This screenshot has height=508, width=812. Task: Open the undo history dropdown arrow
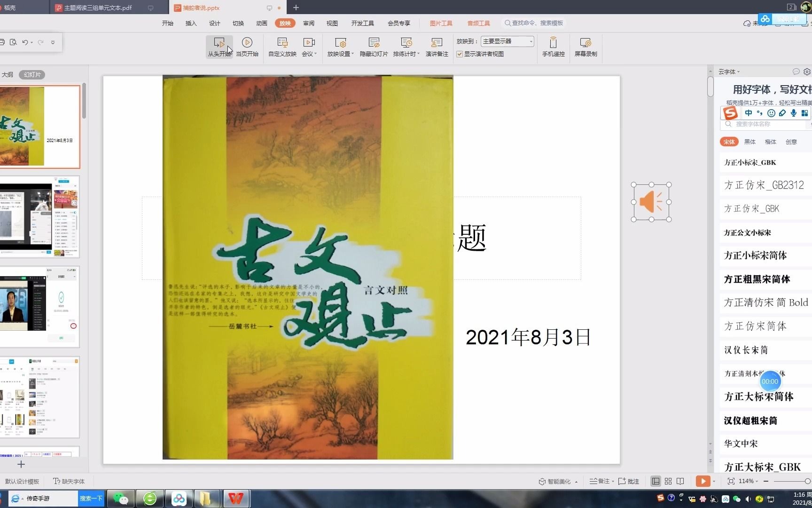click(x=32, y=43)
